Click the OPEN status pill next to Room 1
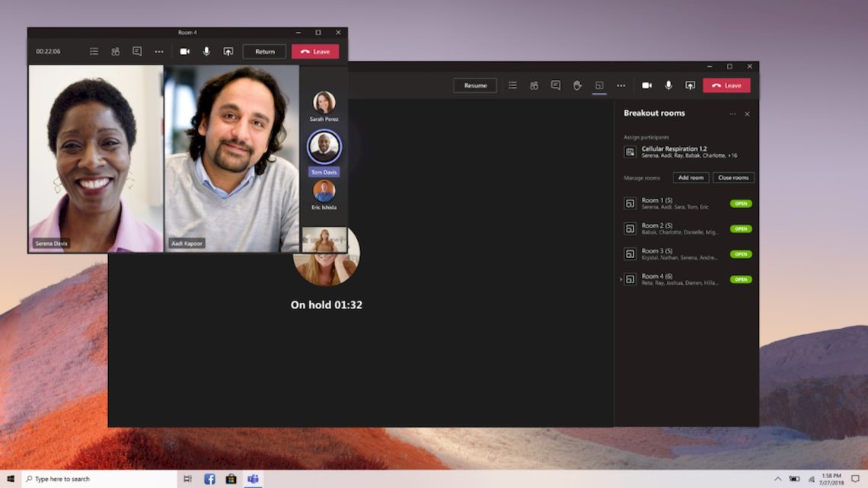The width and height of the screenshot is (868, 488). 739,203
